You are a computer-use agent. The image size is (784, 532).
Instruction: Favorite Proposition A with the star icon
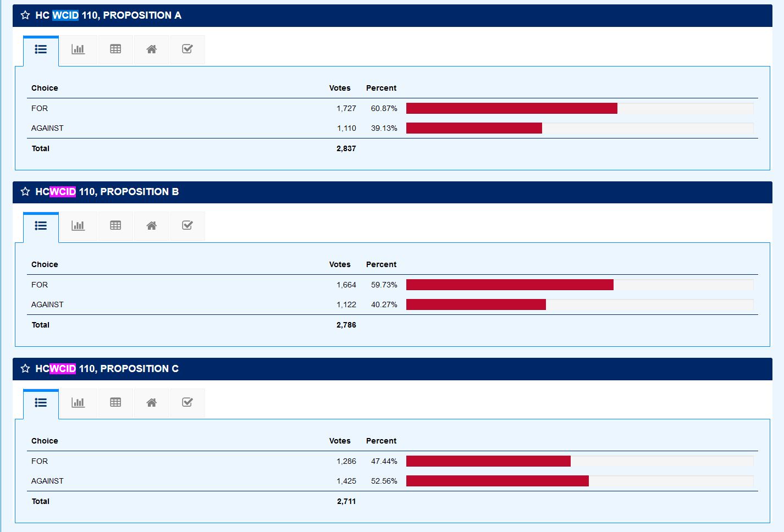(25, 15)
